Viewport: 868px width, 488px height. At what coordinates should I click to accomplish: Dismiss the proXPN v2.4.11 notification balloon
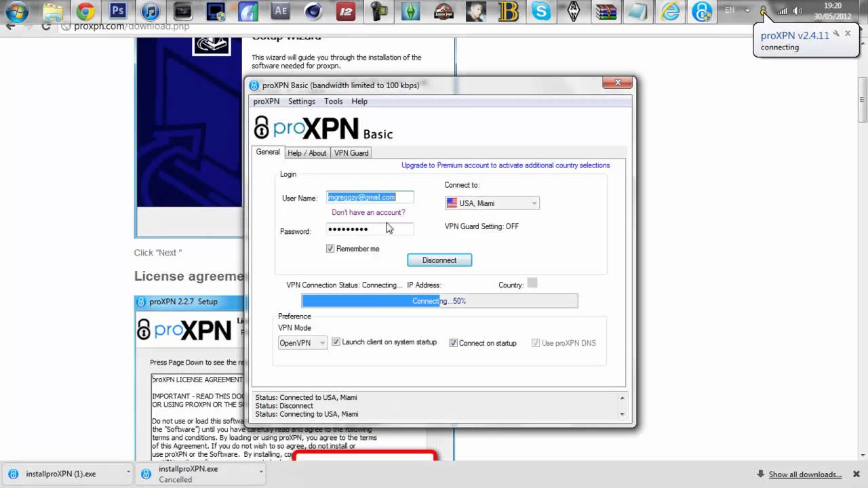(x=848, y=33)
